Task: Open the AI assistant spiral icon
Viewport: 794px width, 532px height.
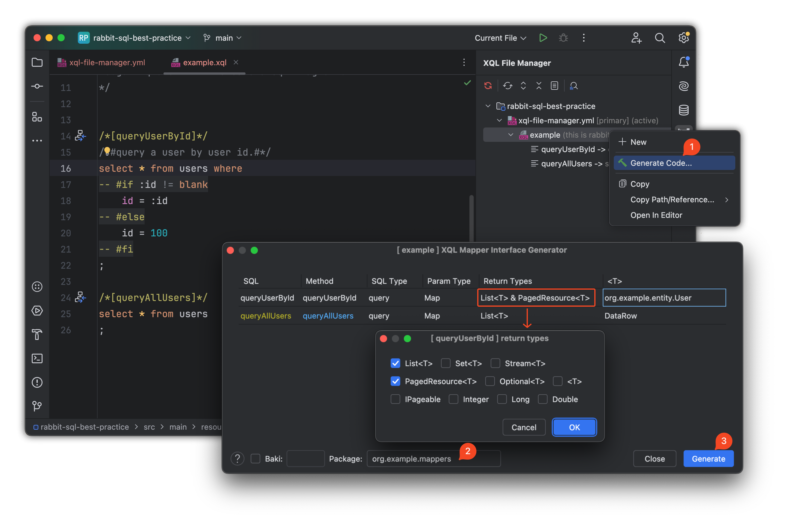Action: click(683, 86)
